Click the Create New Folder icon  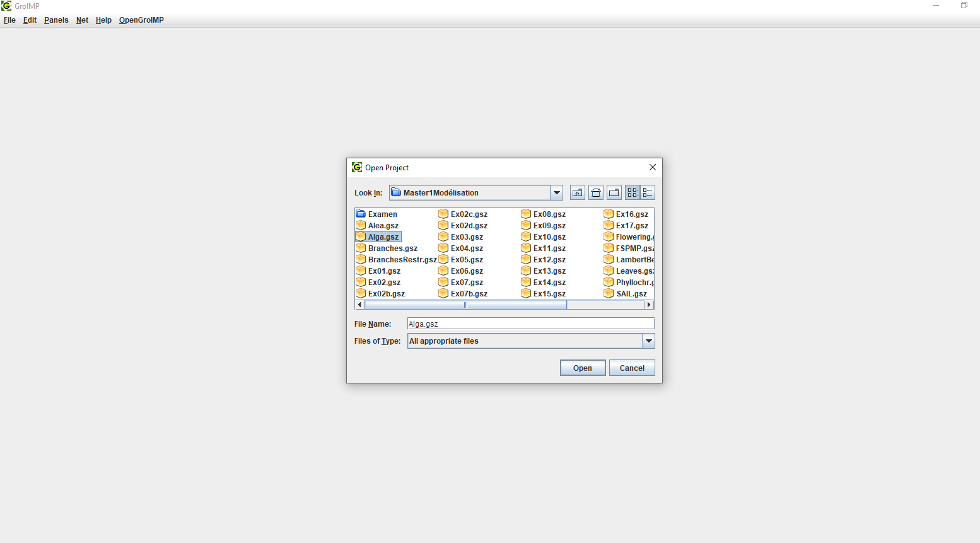click(614, 193)
